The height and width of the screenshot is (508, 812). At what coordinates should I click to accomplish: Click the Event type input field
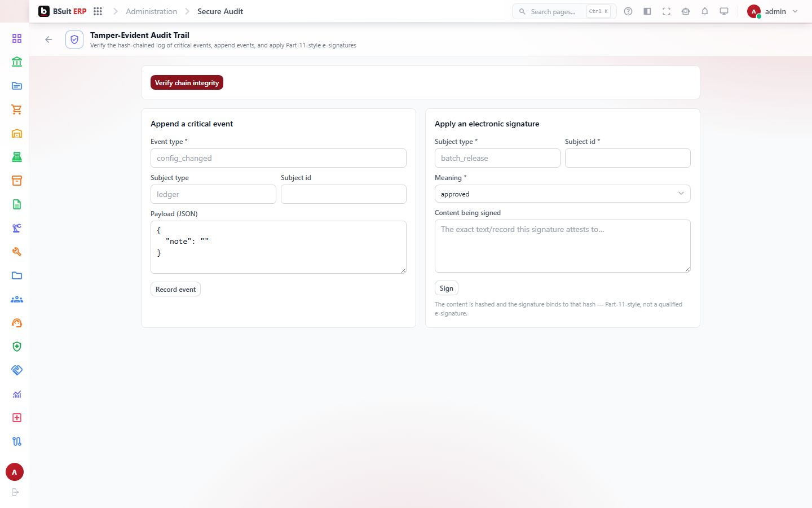278,158
